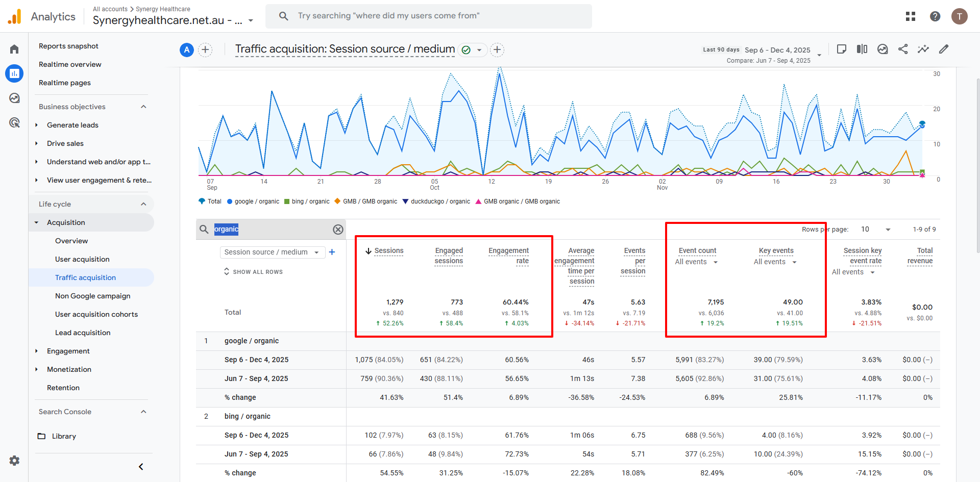Click the organic filter search field
The height and width of the screenshot is (482, 980).
tap(271, 230)
